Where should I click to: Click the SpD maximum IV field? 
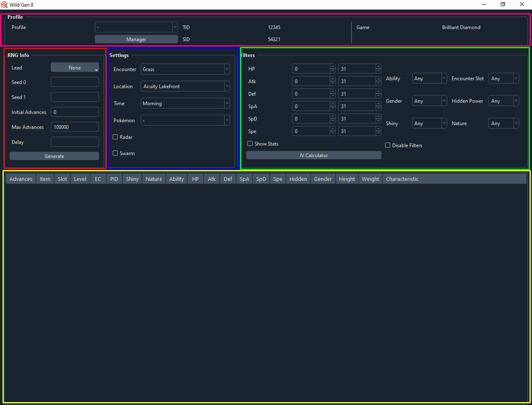pyautogui.click(x=360, y=119)
